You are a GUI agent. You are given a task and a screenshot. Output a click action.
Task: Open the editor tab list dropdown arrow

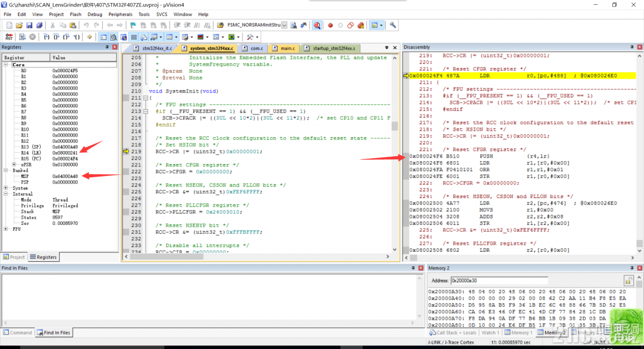coord(386,48)
